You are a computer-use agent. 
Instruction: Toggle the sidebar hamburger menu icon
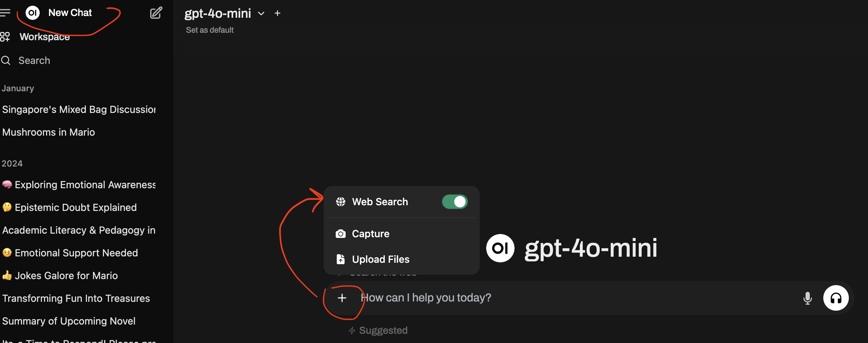pos(5,13)
